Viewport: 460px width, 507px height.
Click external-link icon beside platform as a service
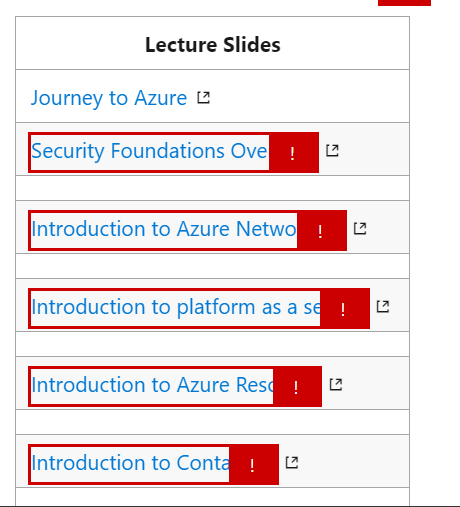point(383,307)
